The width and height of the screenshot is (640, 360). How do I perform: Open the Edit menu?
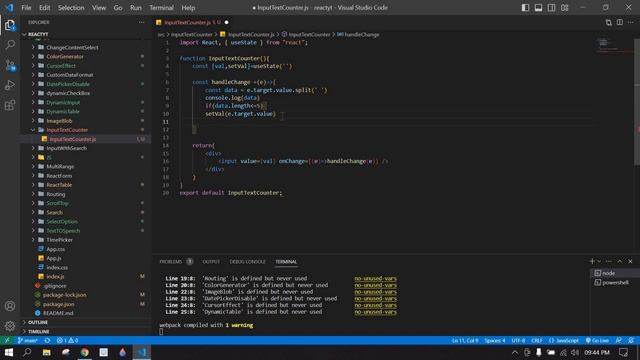44,8
